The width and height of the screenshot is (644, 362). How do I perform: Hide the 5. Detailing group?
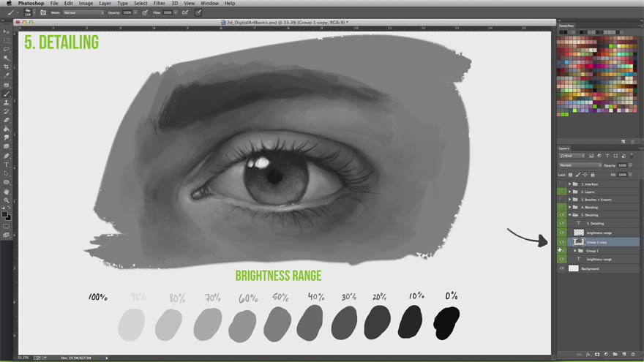pos(561,215)
